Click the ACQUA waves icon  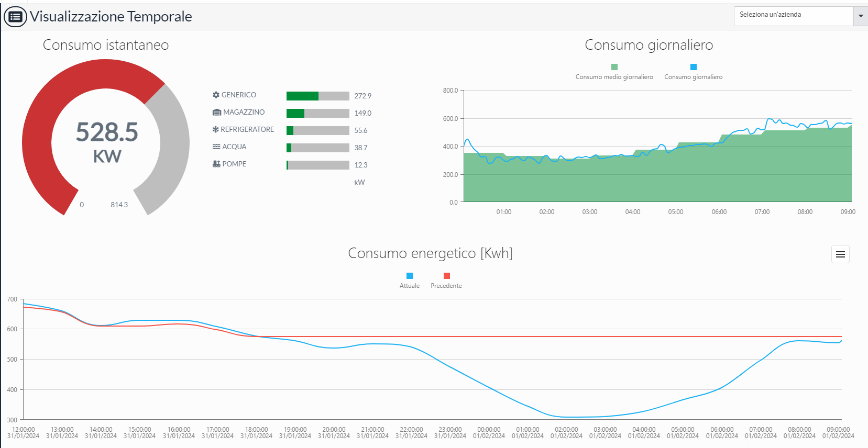[216, 147]
